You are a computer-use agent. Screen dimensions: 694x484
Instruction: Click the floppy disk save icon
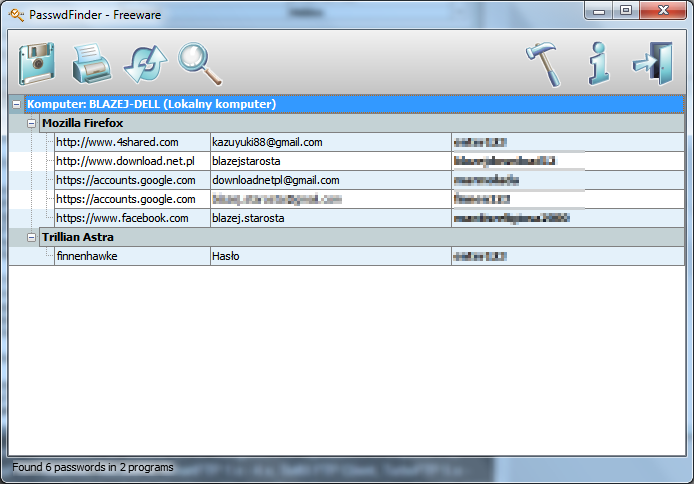[37, 64]
